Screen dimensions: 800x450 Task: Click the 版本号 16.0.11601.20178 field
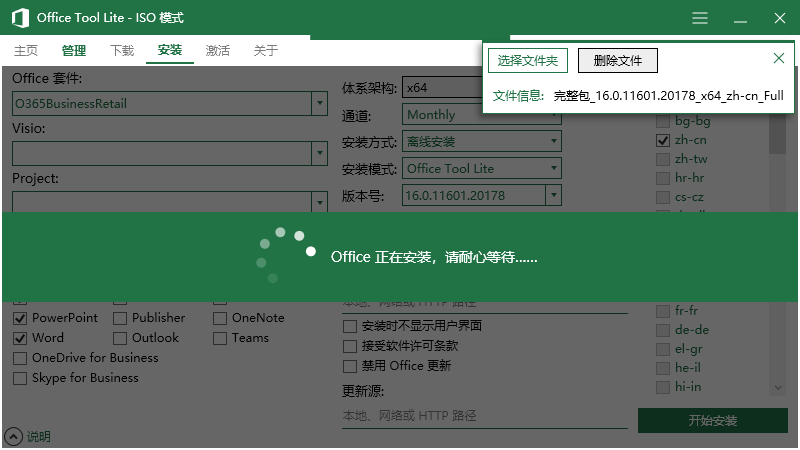coord(474,195)
